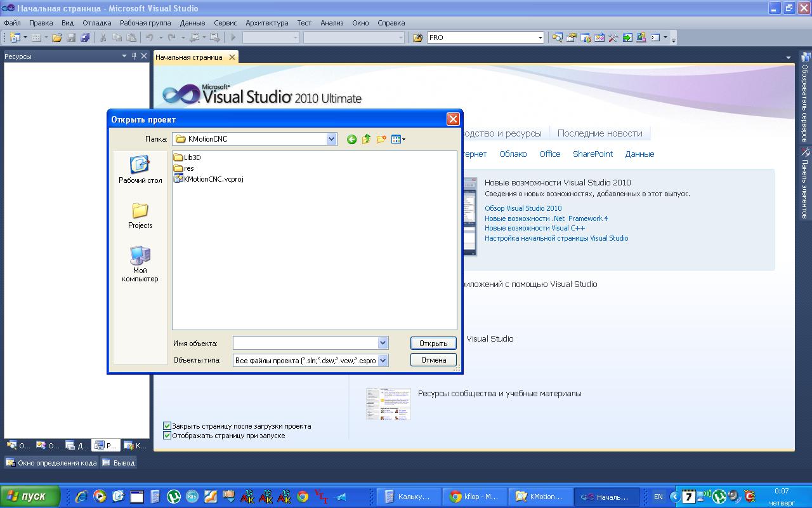The width and height of the screenshot is (812, 508).
Task: Open the Архитектура menu
Action: click(x=267, y=23)
